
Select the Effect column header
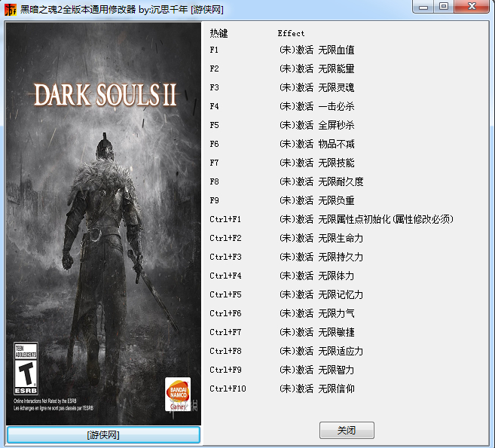291,33
